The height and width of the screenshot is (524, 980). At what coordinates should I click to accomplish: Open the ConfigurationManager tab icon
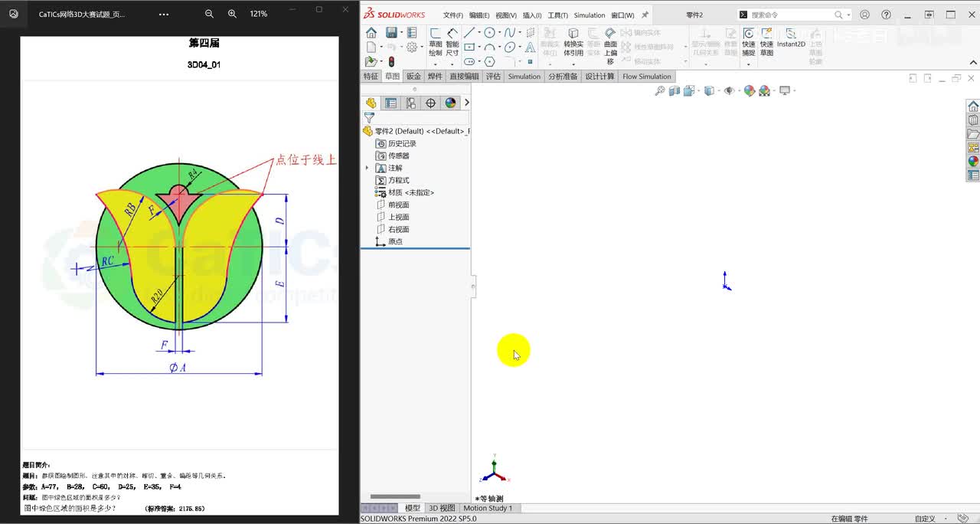(x=411, y=103)
